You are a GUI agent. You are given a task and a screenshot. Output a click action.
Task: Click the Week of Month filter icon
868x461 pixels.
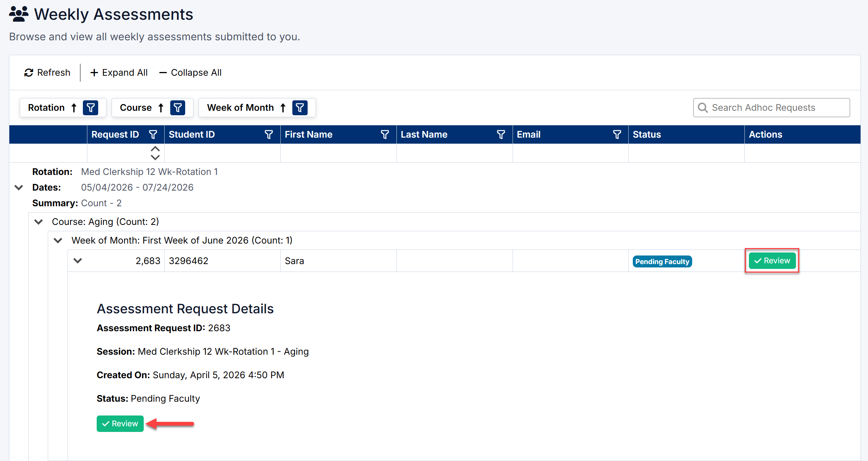[x=300, y=108]
